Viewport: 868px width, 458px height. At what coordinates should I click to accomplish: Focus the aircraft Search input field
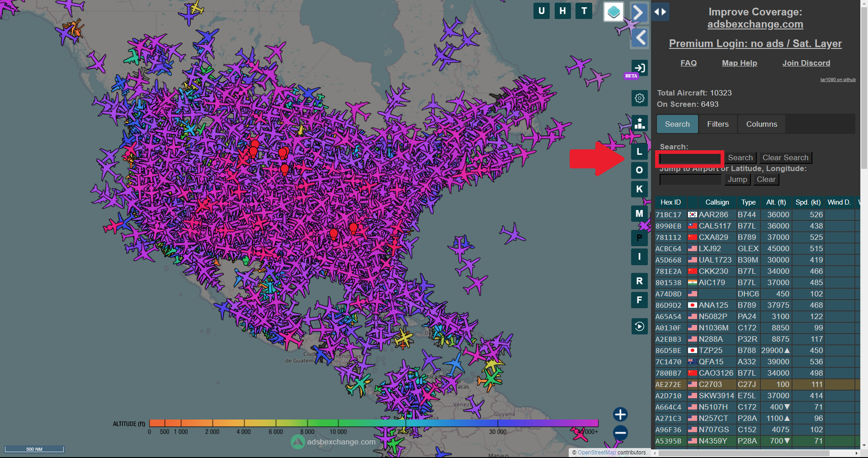tap(690, 158)
